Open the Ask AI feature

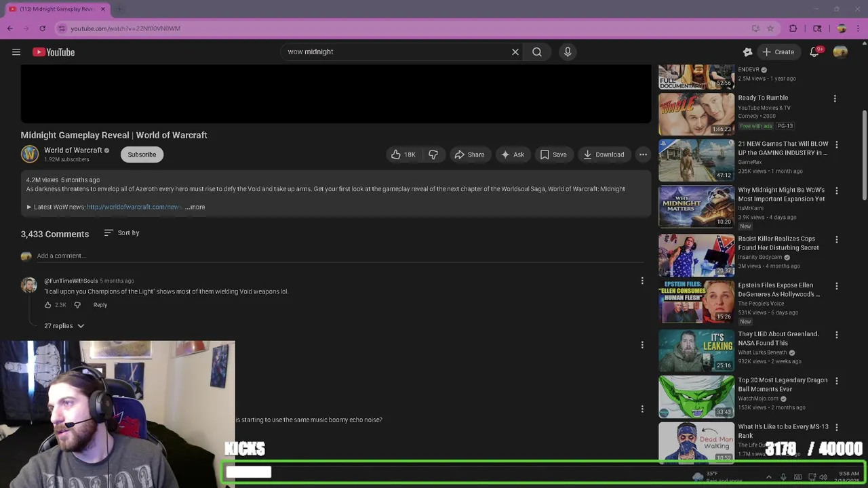(512, 155)
